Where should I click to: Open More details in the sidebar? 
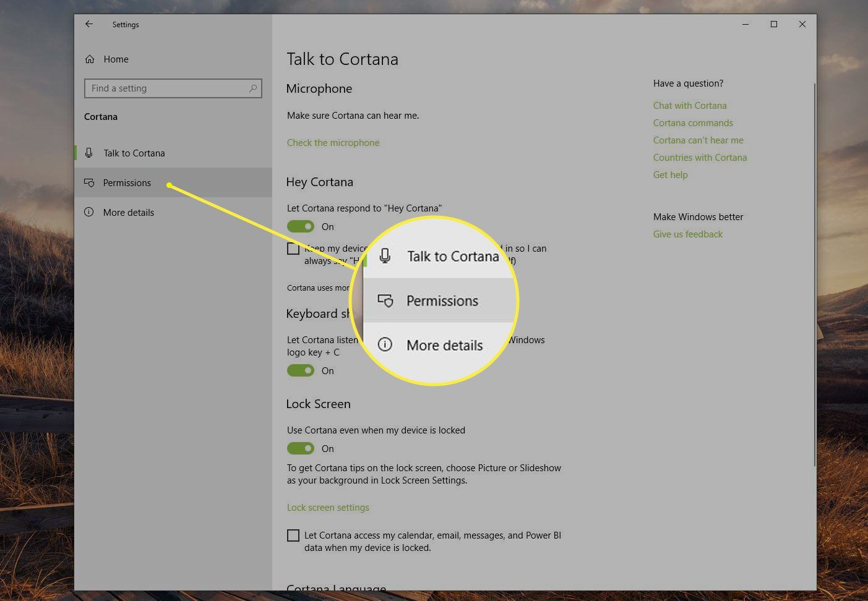[173, 212]
